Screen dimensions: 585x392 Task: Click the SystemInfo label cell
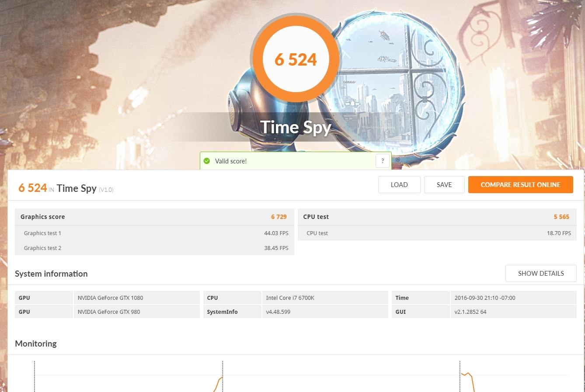tap(232, 312)
